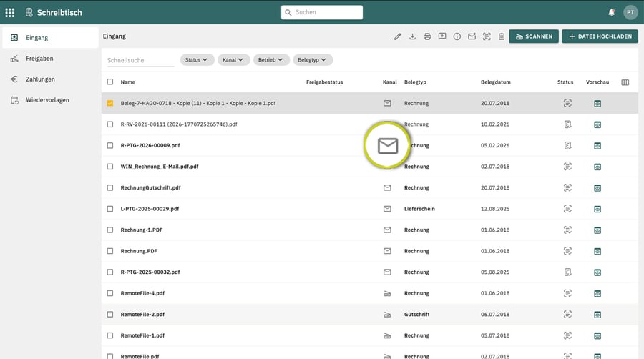
Task: Expand the Kanal filter dropdown
Action: (233, 60)
